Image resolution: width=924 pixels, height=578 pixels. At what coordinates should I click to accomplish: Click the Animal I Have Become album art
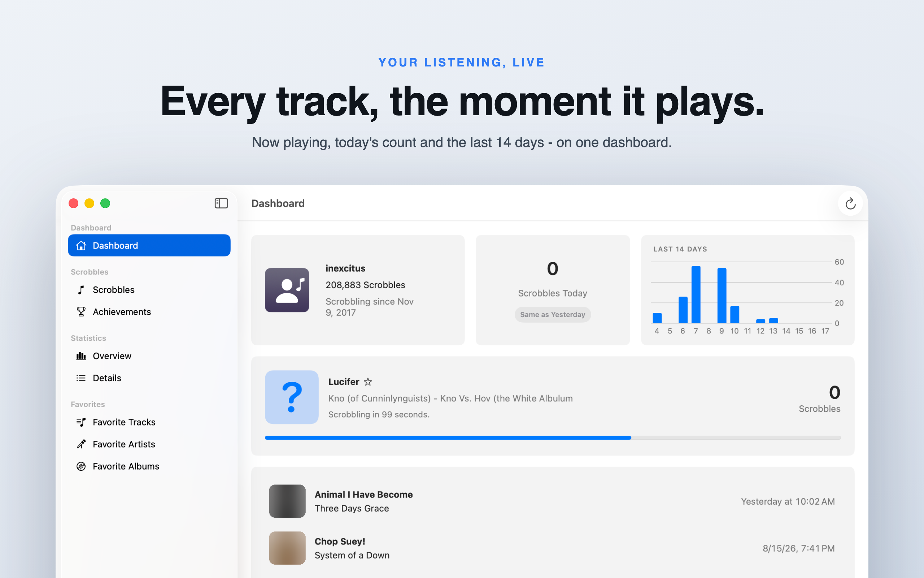pyautogui.click(x=287, y=501)
